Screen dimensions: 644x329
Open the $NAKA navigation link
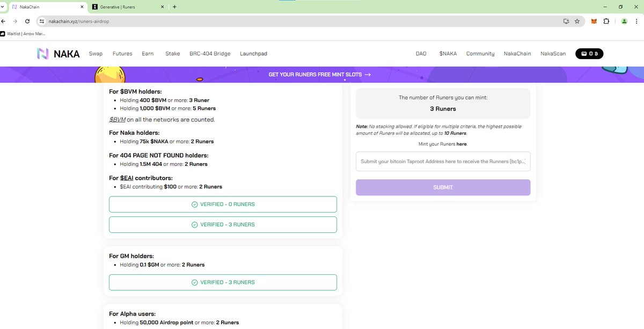[x=448, y=54]
